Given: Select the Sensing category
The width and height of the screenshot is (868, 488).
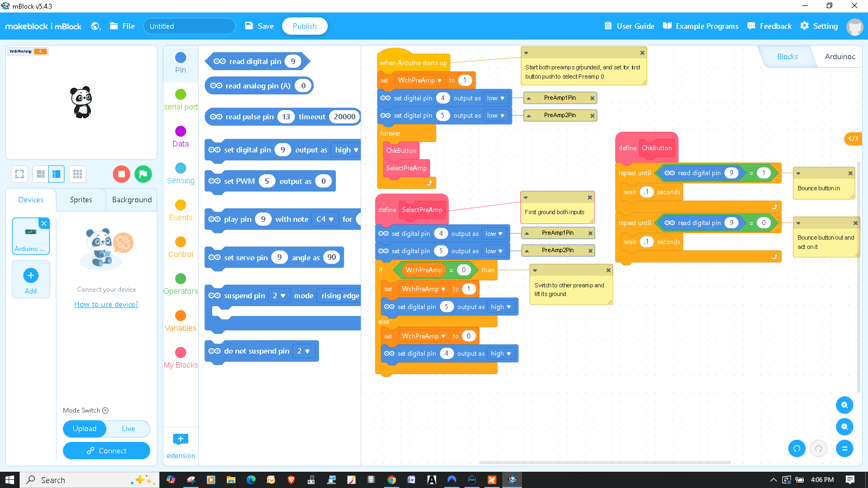Looking at the screenshot, I should click(x=181, y=174).
